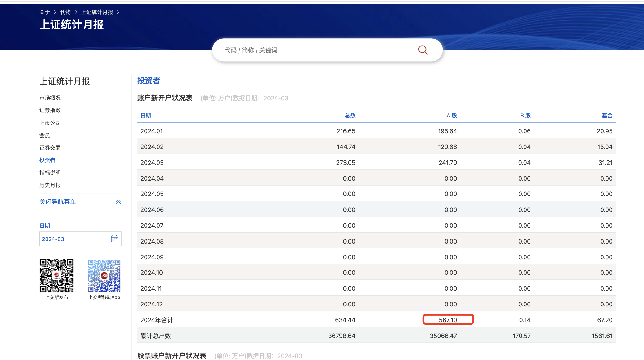Go to 证券交易 in the sidebar
644x360 pixels.
pyautogui.click(x=50, y=148)
